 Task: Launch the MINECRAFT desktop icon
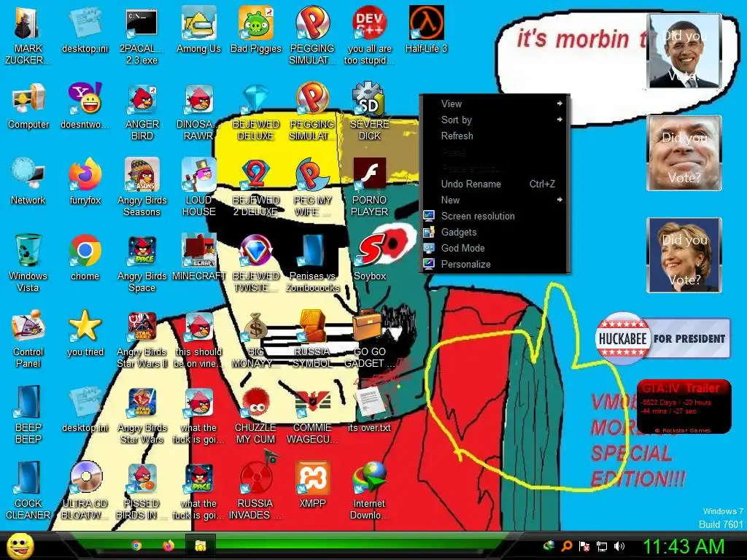pos(198,257)
